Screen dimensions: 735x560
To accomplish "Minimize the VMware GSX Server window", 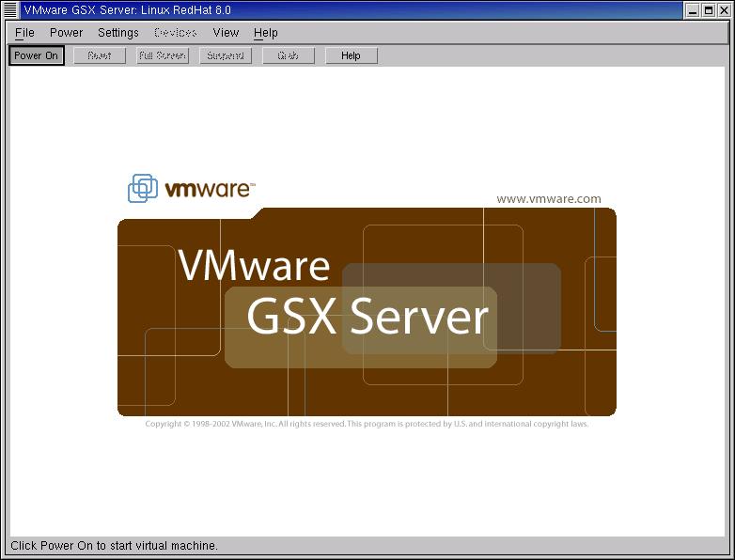I will pos(693,9).
